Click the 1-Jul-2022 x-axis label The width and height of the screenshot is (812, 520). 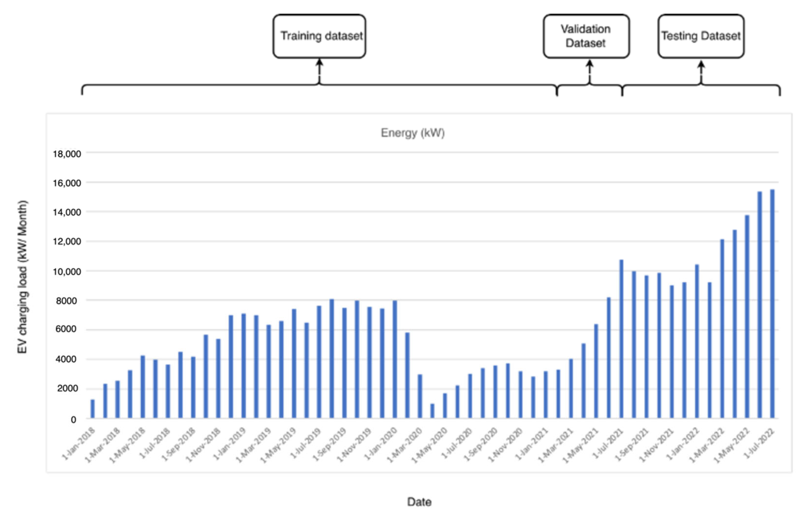[x=759, y=444]
